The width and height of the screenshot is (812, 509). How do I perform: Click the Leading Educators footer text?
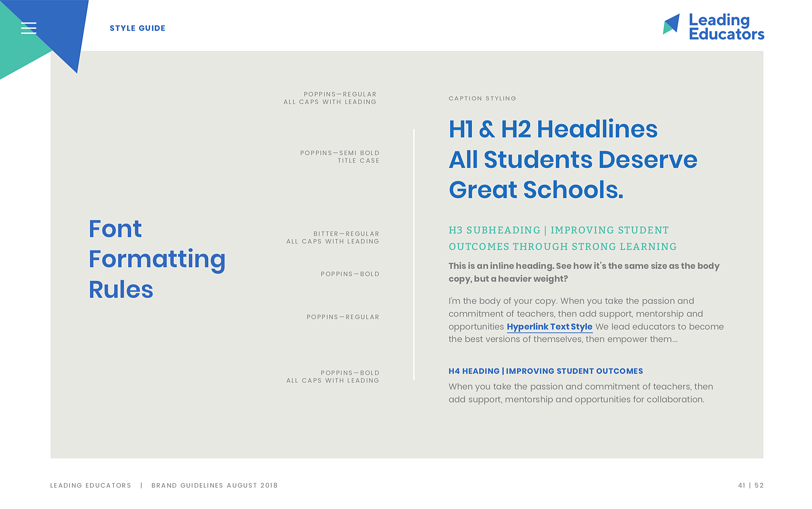[x=91, y=485]
